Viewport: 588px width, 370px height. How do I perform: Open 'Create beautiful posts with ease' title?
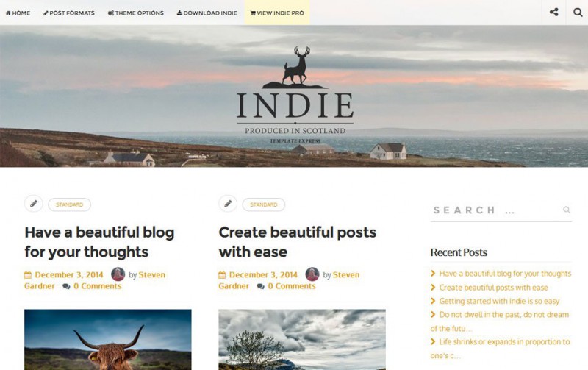tap(298, 242)
